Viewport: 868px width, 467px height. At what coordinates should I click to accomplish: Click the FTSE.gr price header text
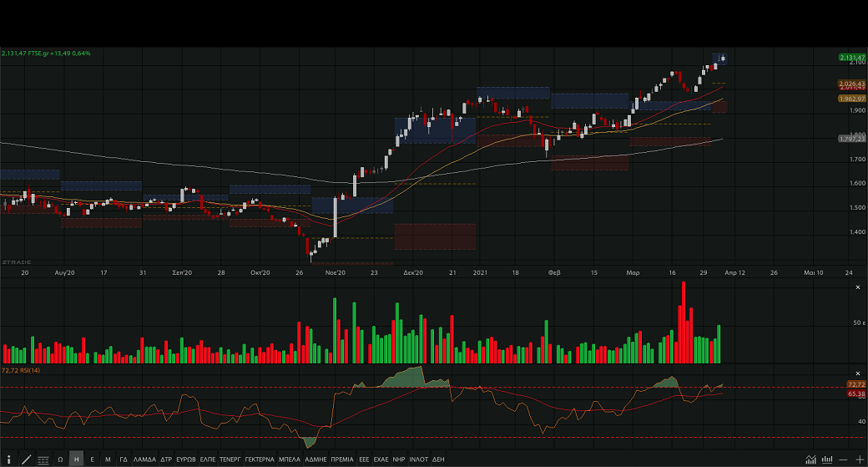pos(46,53)
